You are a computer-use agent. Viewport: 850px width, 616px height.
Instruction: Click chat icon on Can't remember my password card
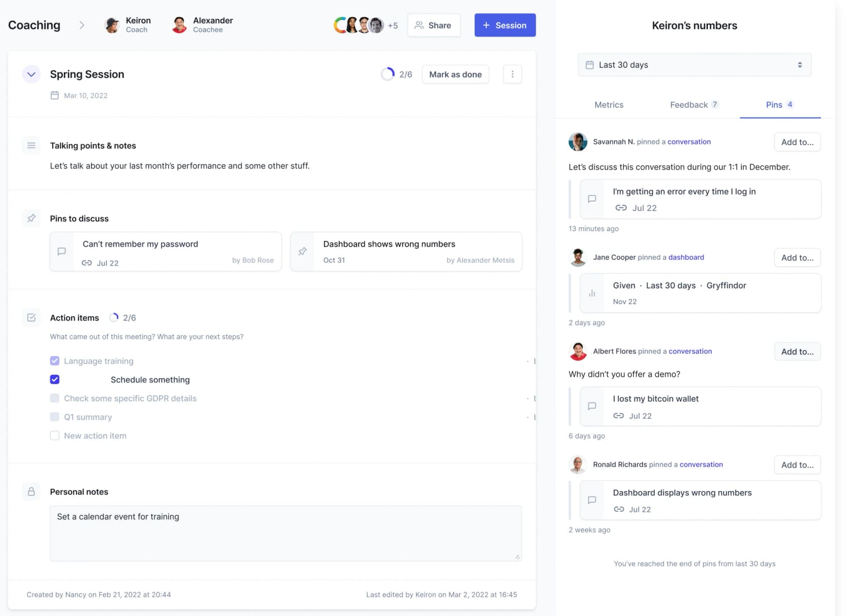(x=62, y=251)
